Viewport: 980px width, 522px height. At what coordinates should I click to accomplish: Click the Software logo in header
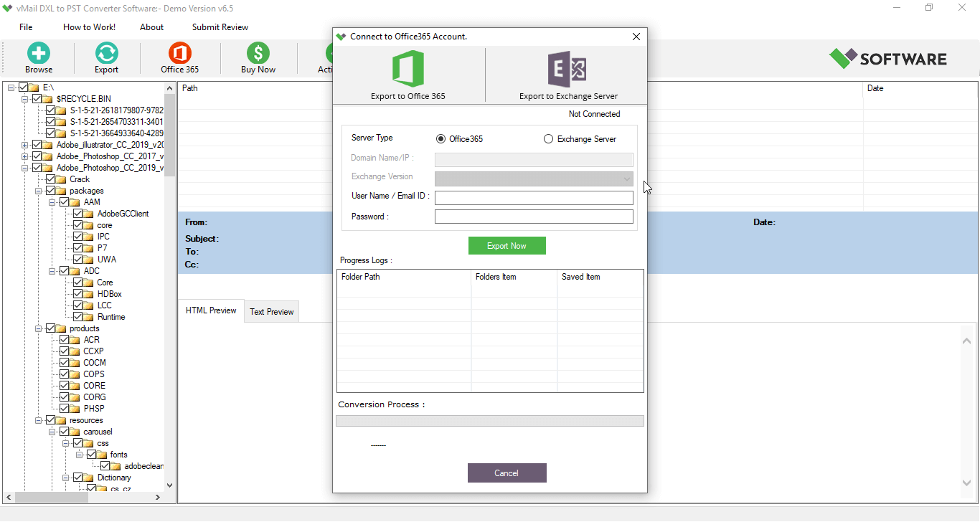(888, 59)
